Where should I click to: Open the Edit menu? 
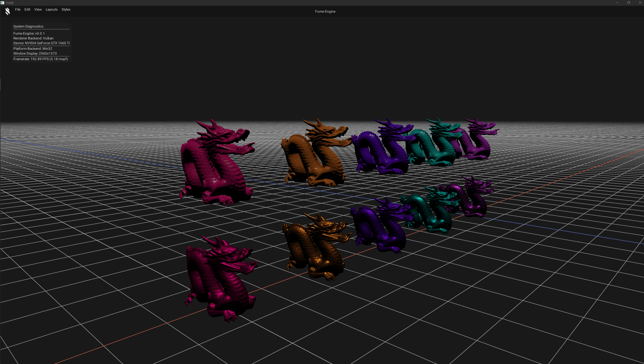27,9
